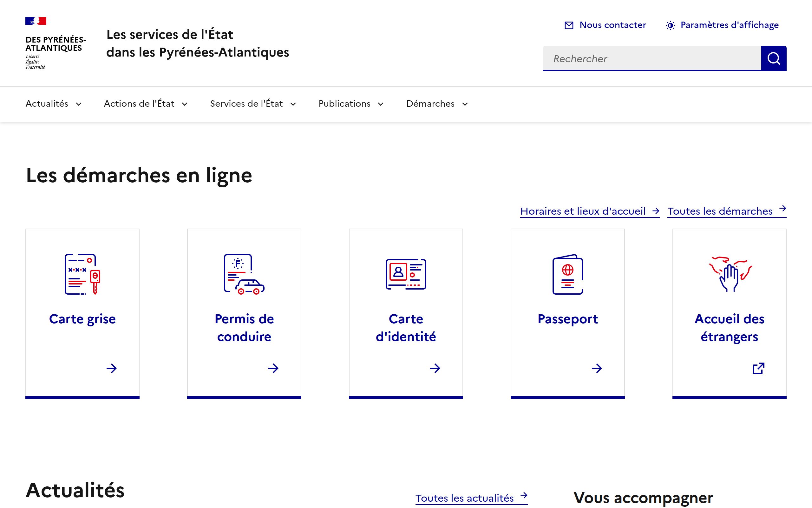Click the sun icon for display settings
The image size is (812, 508).
[670, 25]
